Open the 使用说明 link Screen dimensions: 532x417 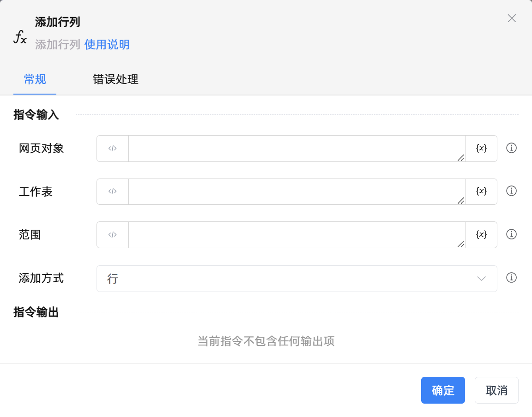tap(107, 45)
